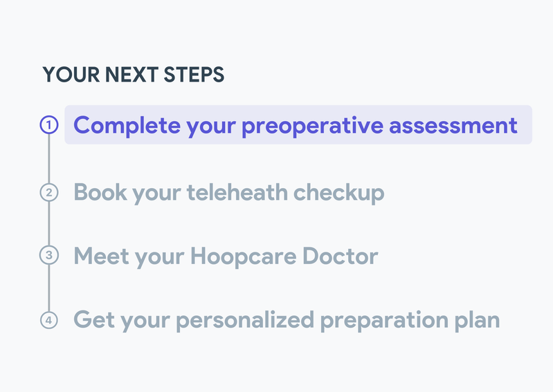Click the connector line between steps 2 and 3
This screenshot has height=392, width=553.
click(x=48, y=223)
